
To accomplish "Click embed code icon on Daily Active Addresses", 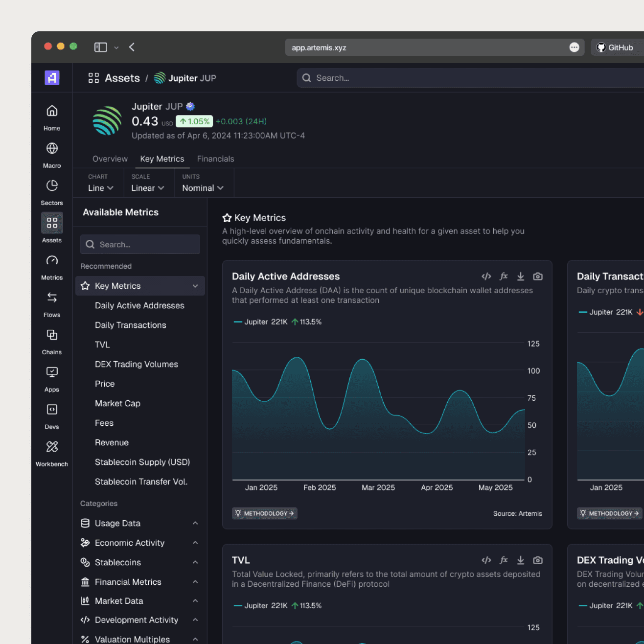I will click(x=486, y=276).
